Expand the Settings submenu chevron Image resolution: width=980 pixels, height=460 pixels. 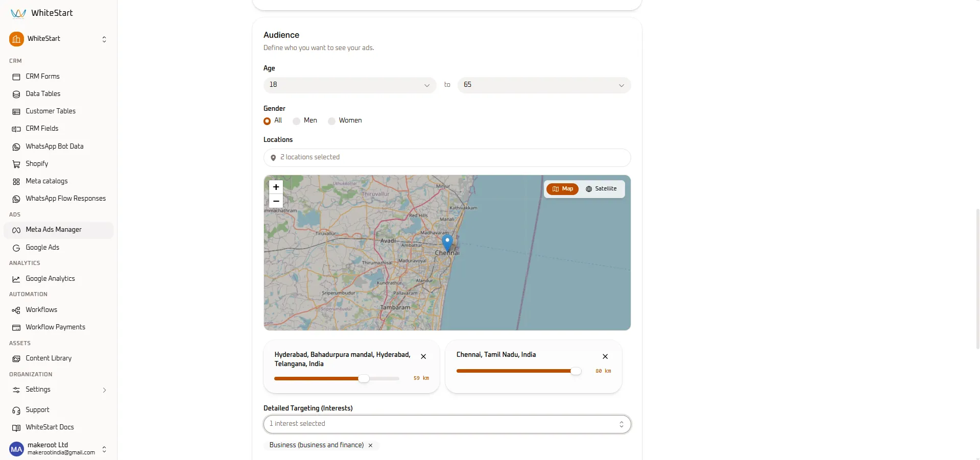[x=104, y=390]
